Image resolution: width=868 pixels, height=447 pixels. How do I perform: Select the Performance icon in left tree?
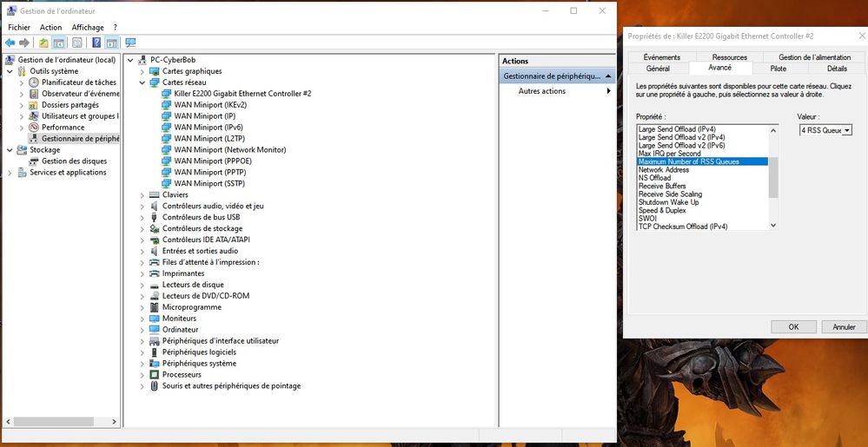34,127
